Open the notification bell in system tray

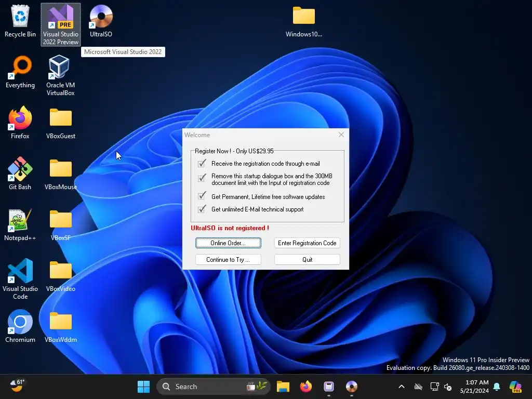[x=497, y=387]
